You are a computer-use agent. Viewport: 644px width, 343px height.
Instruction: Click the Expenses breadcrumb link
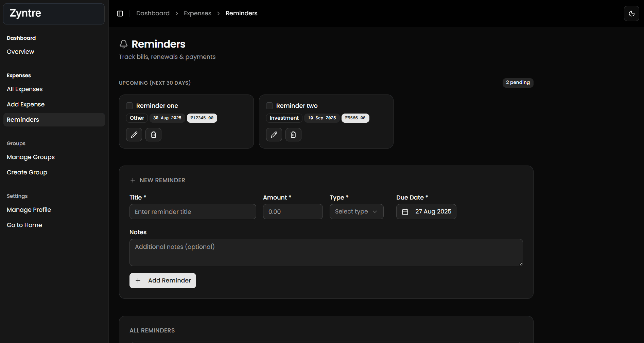click(x=197, y=13)
